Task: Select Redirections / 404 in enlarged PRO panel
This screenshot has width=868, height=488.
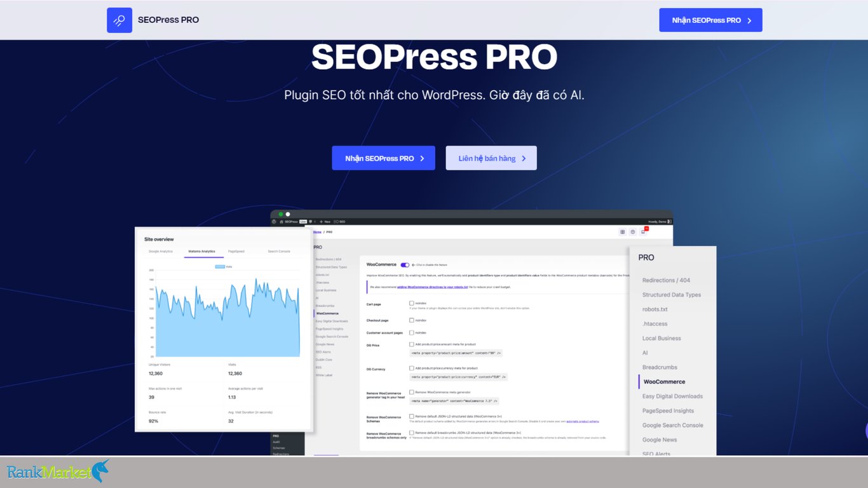Action: coord(666,280)
